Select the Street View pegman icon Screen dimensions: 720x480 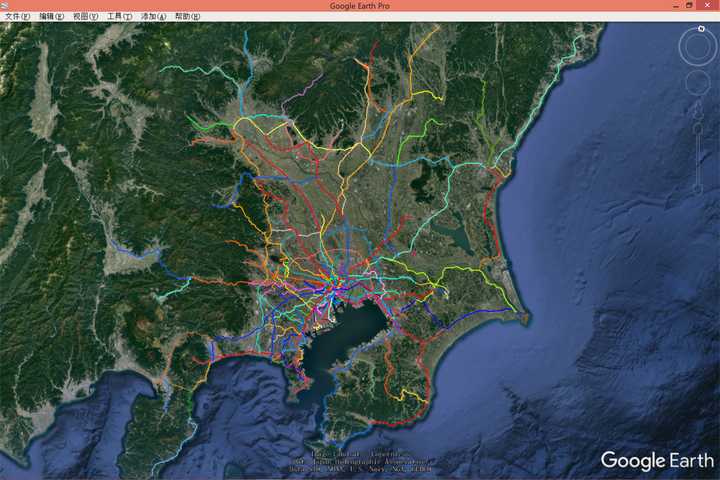tap(698, 110)
